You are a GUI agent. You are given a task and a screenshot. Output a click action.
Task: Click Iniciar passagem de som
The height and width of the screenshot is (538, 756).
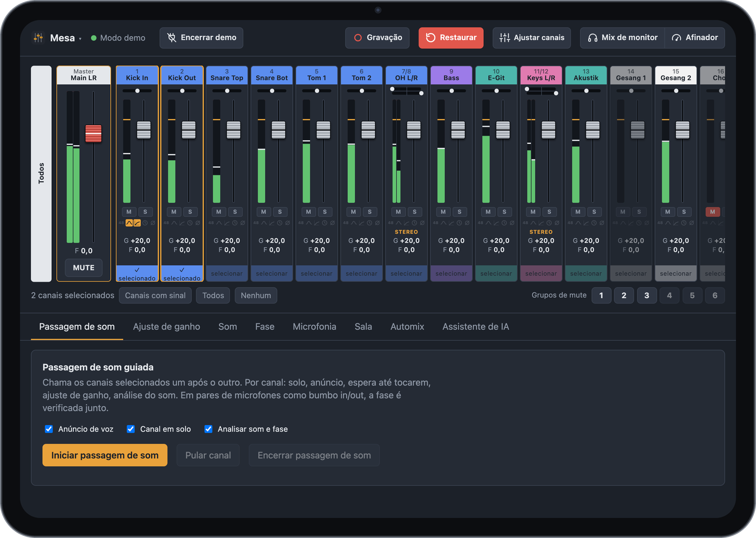[x=105, y=455]
